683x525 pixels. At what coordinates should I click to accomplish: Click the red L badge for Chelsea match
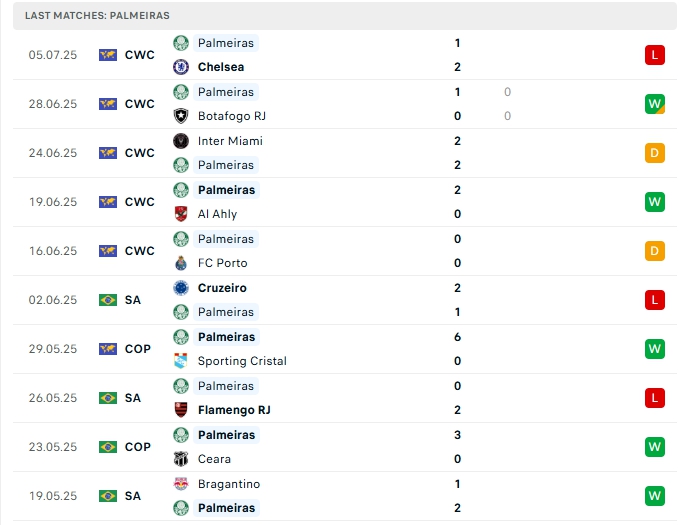pos(655,55)
